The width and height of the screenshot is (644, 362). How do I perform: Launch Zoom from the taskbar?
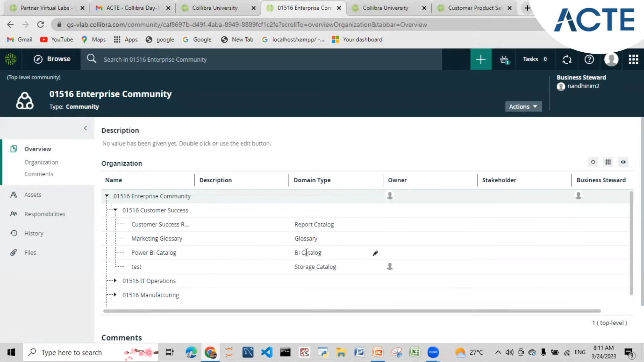(433, 352)
